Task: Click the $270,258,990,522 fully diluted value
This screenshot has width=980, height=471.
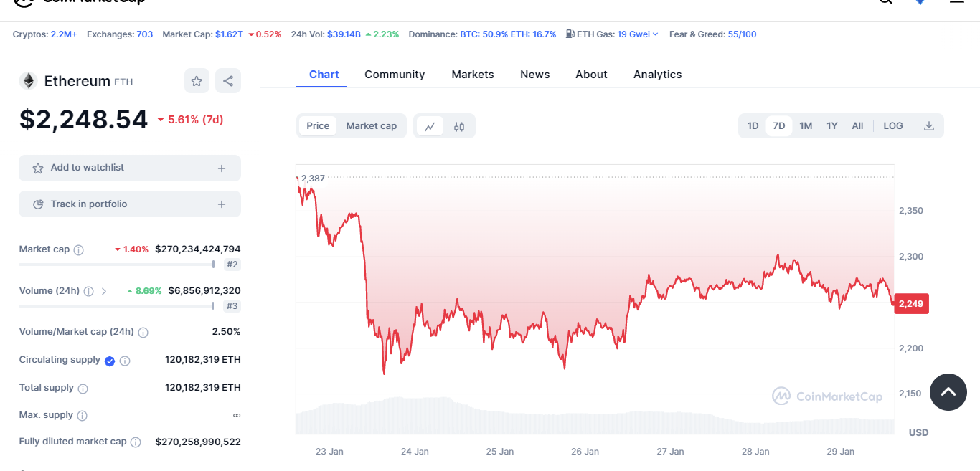Action: click(x=198, y=442)
